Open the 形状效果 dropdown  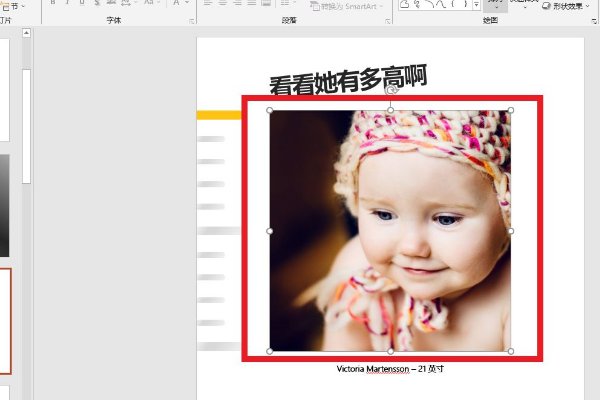566,6
